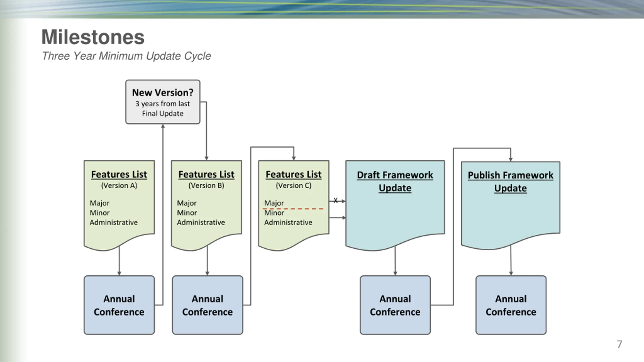Click the Annual Conference box under Publish Framework
Viewport: 644px width, 362px height.
[511, 305]
